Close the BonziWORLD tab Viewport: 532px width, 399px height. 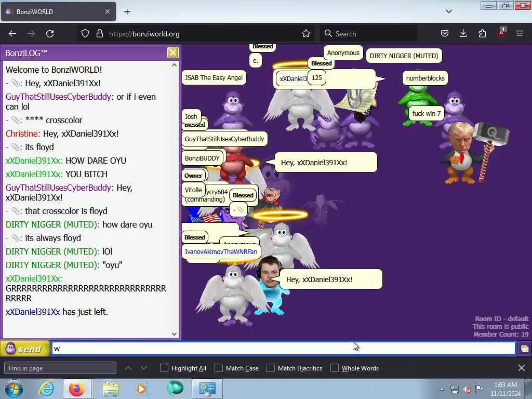[108, 11]
